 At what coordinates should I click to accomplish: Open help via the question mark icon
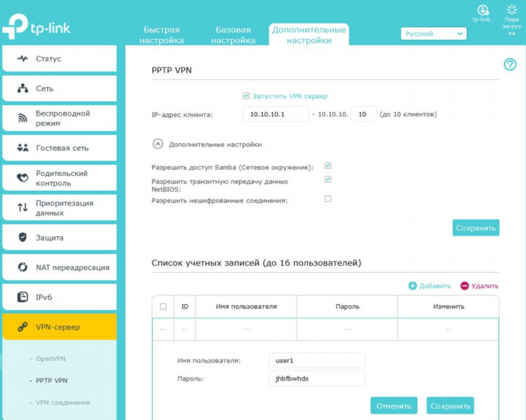(x=510, y=65)
